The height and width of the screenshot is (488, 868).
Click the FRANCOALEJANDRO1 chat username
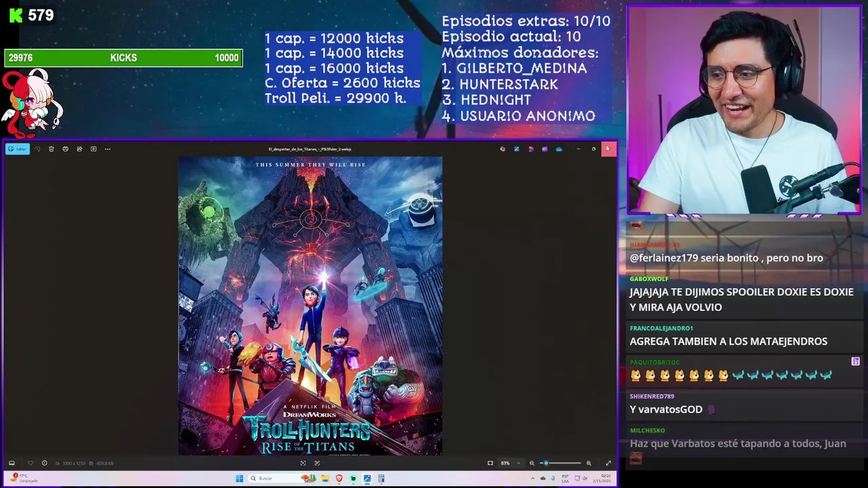tap(661, 328)
